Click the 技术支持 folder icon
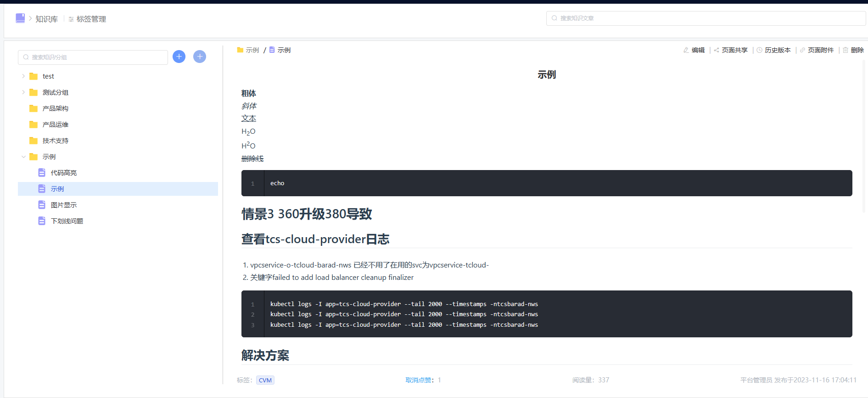The height and width of the screenshot is (398, 868). 34,141
